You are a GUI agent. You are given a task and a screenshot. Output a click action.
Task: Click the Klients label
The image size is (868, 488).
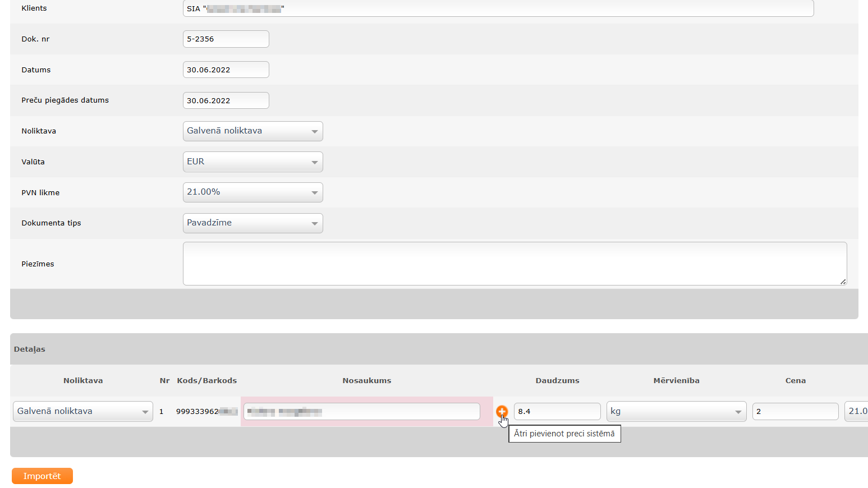pos(34,8)
